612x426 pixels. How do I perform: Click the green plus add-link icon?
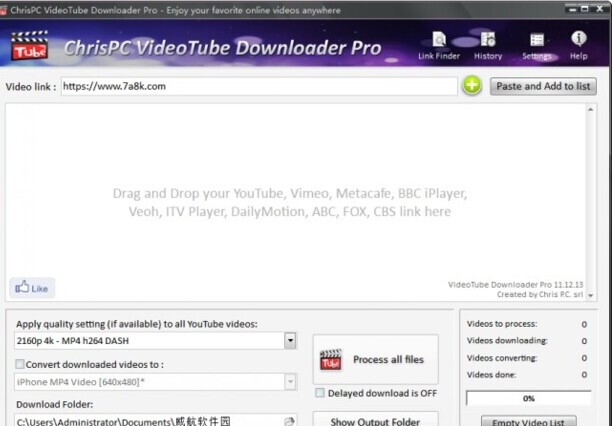pyautogui.click(x=472, y=86)
